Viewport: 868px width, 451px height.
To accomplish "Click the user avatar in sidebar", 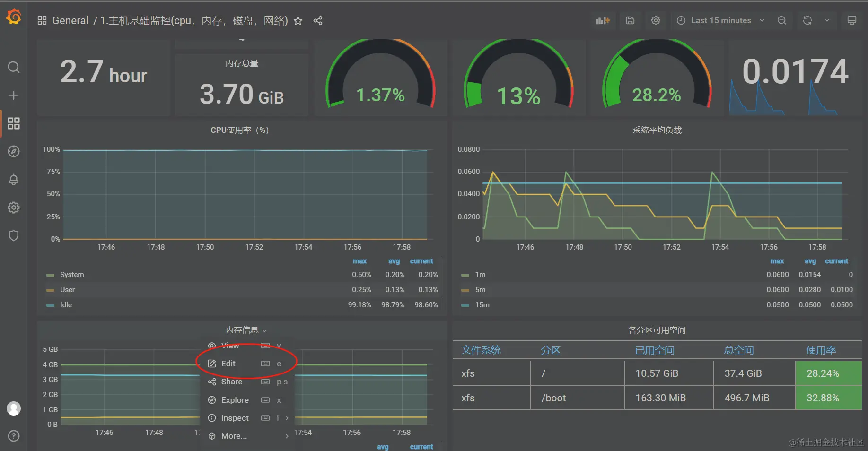I will pyautogui.click(x=14, y=408).
